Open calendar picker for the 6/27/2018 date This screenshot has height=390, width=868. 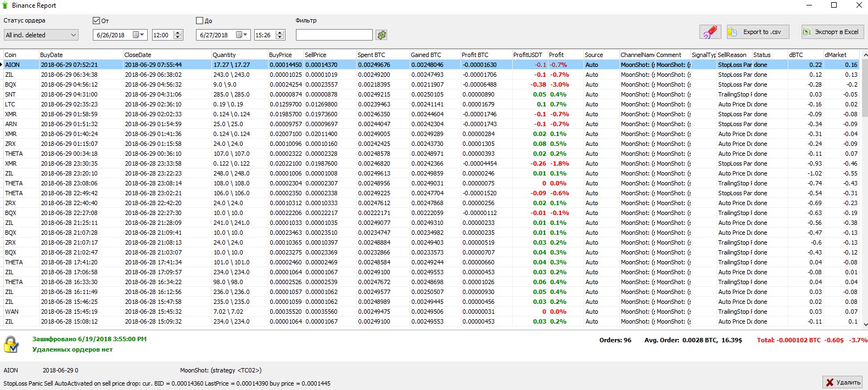241,35
